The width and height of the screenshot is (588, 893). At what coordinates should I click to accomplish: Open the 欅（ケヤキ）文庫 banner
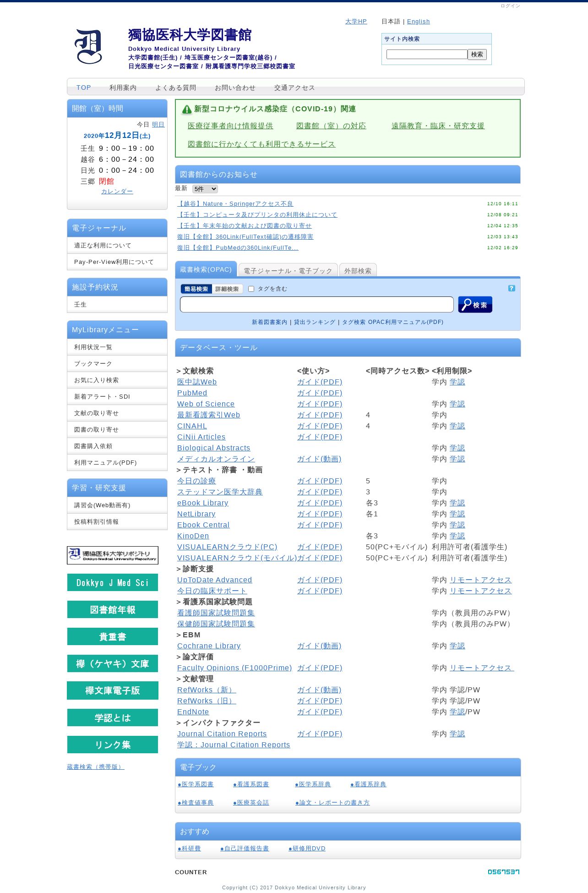[x=113, y=663]
